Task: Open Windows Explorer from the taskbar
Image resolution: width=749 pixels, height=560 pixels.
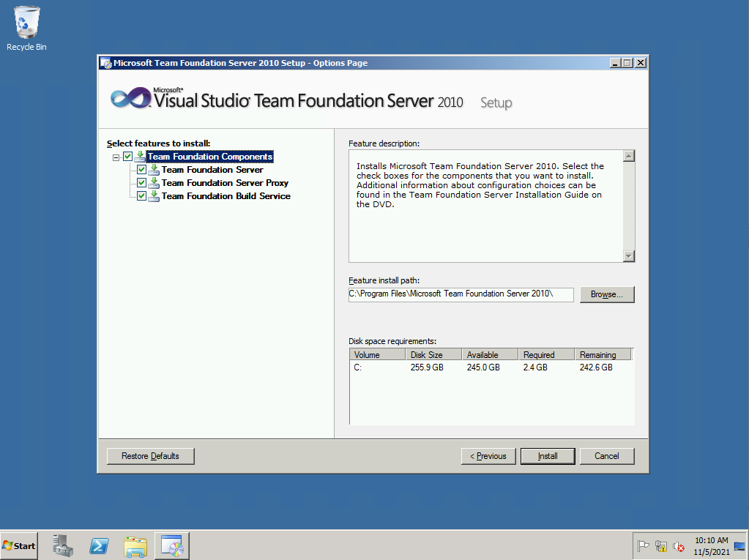Action: (x=135, y=545)
